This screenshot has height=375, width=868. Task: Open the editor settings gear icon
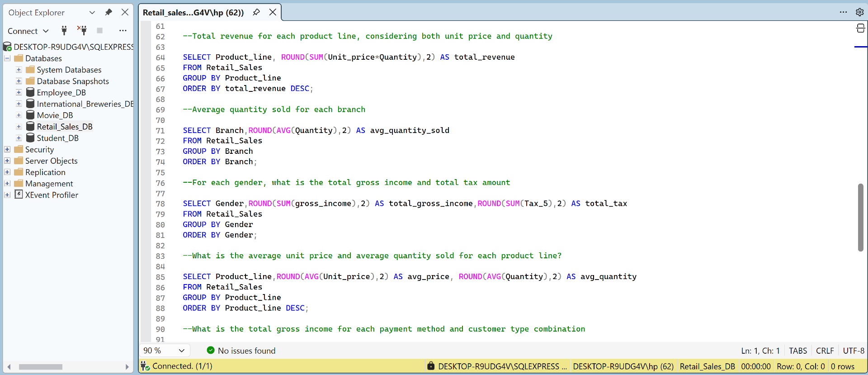(x=859, y=12)
